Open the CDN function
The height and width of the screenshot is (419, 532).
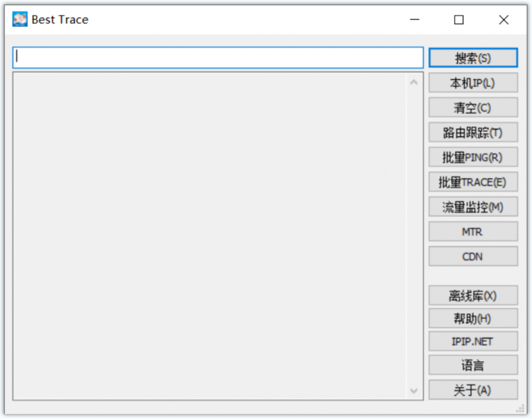pos(472,256)
